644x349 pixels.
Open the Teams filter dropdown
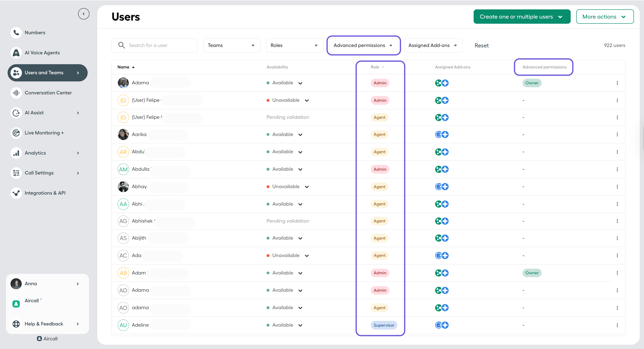[231, 45]
